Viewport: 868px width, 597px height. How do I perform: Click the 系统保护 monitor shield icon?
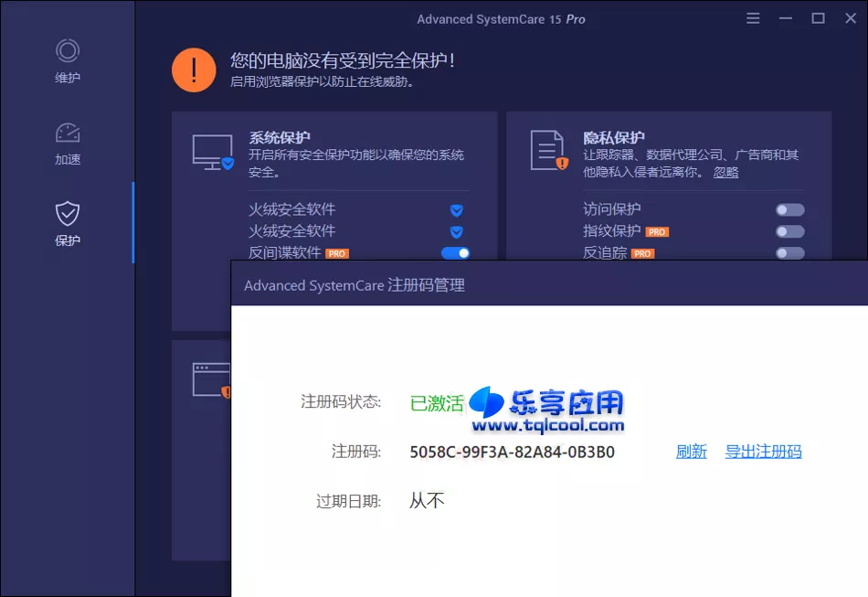pos(210,151)
